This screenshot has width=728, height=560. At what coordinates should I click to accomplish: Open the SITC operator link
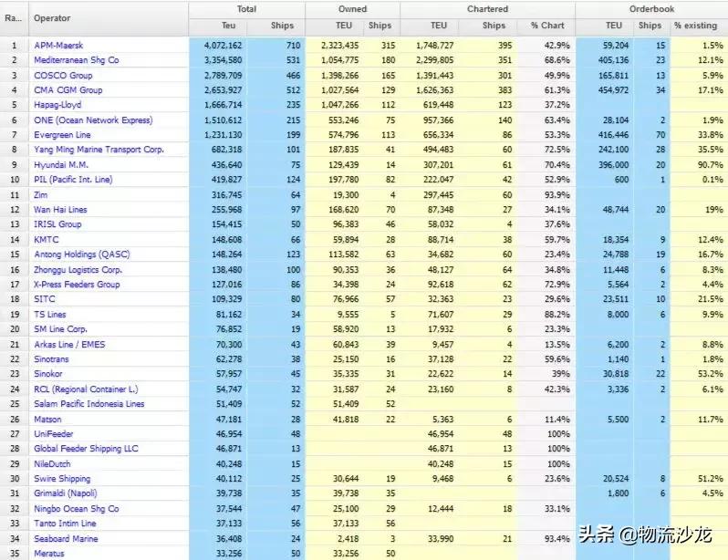[x=45, y=299]
